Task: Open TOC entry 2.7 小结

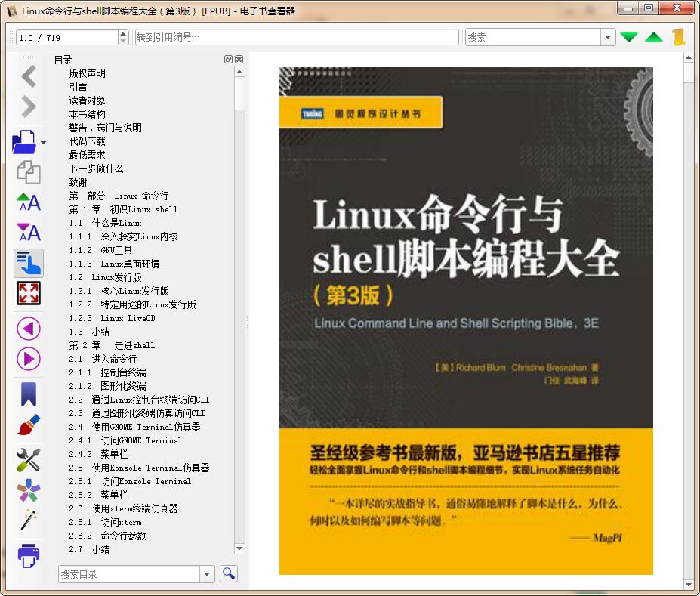Action: pos(89,549)
